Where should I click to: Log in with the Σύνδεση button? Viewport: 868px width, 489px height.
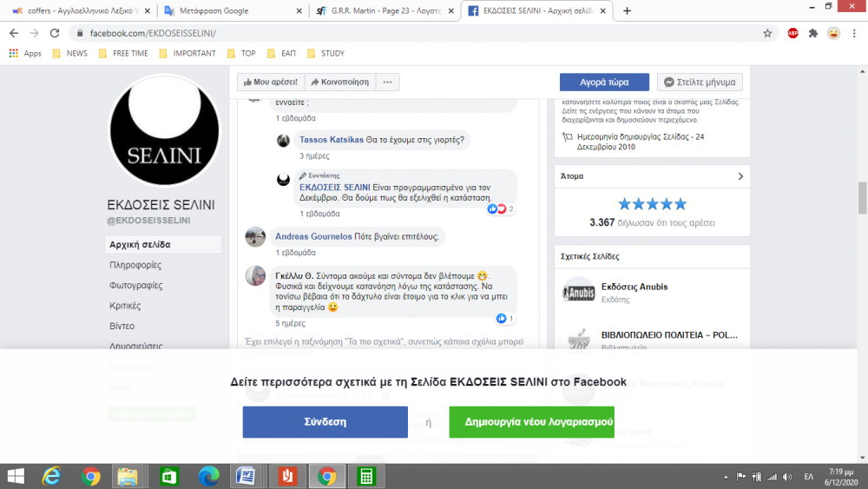325,422
